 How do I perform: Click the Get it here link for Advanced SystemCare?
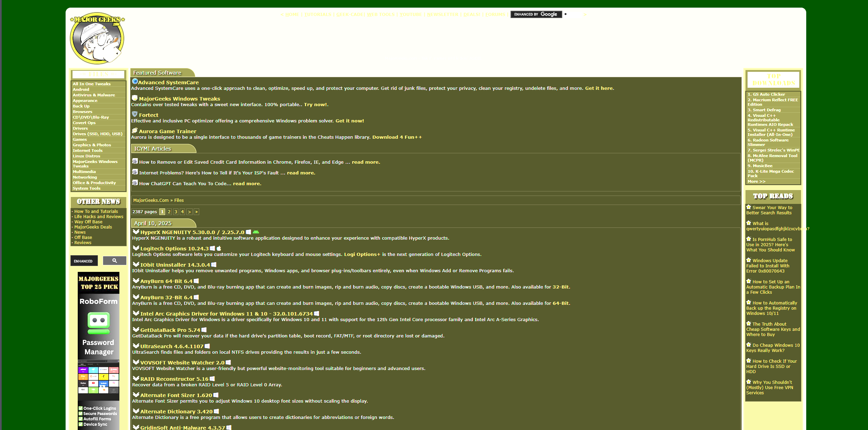[599, 88]
